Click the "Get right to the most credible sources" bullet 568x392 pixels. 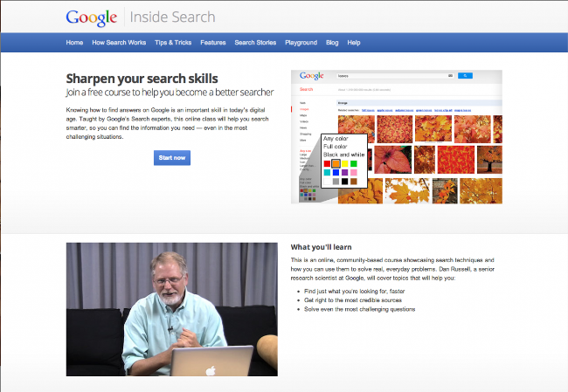point(353,300)
